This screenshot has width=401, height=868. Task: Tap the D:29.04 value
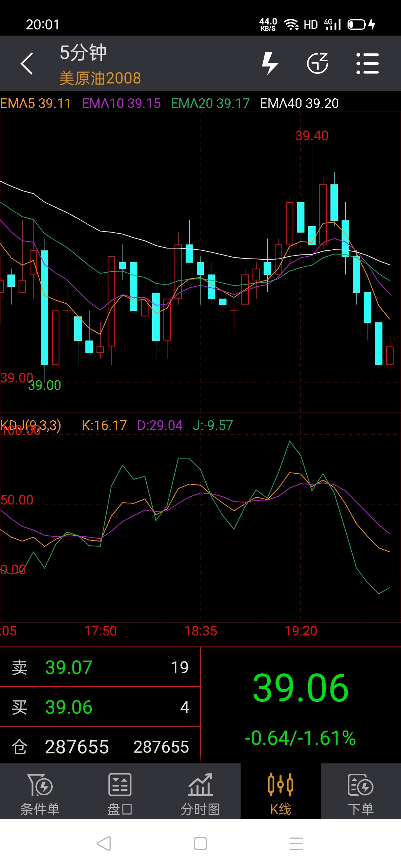click(160, 425)
